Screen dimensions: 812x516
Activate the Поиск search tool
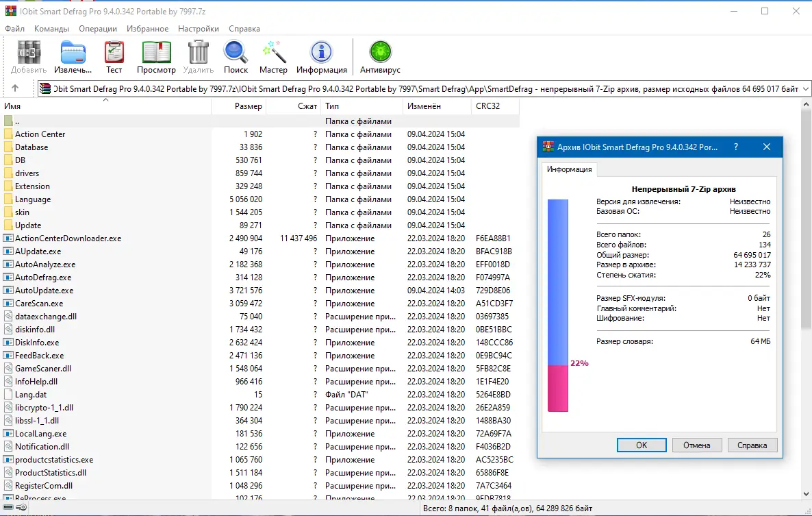point(236,55)
